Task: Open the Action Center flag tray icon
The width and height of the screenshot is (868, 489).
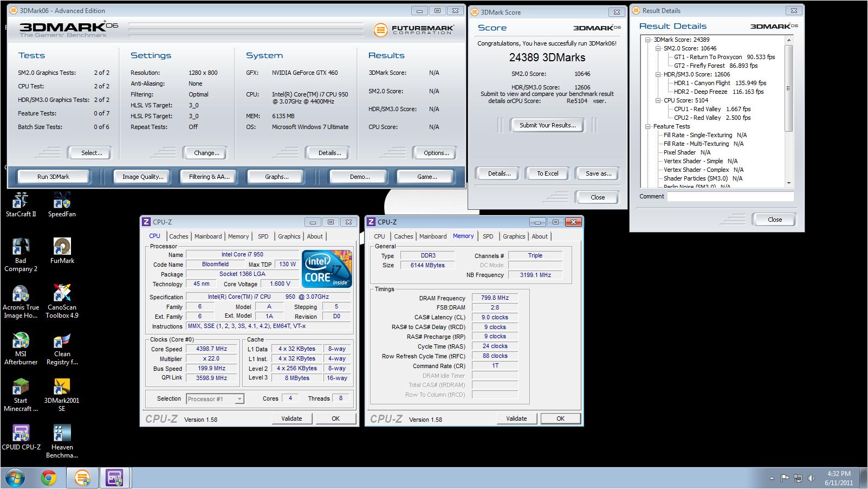Action: [x=785, y=478]
